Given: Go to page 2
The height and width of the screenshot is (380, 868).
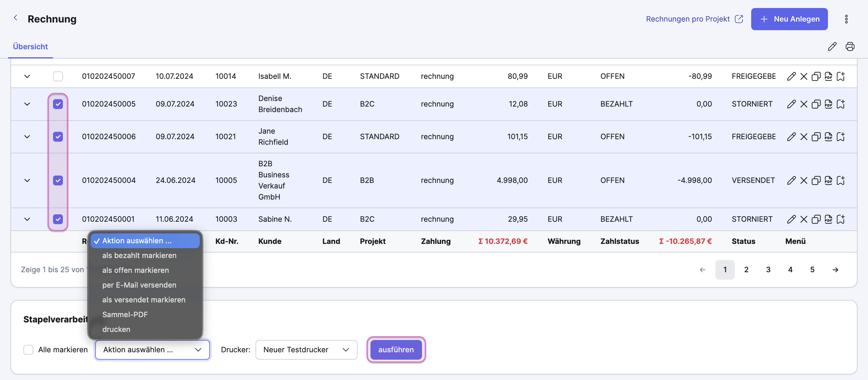Looking at the screenshot, I should click(x=746, y=269).
